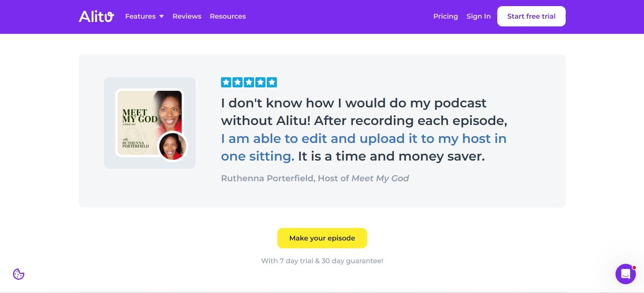Navigate to Pricing
This screenshot has width=644, height=293.
[445, 16]
